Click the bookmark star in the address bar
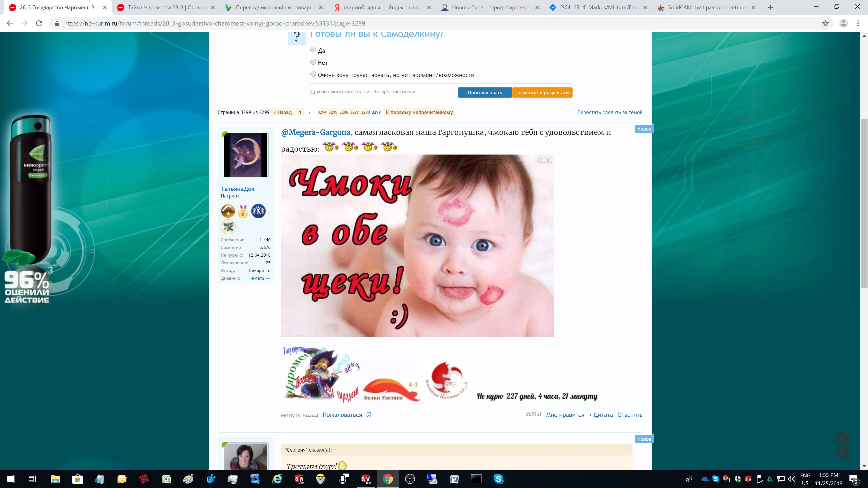 pos(826,23)
